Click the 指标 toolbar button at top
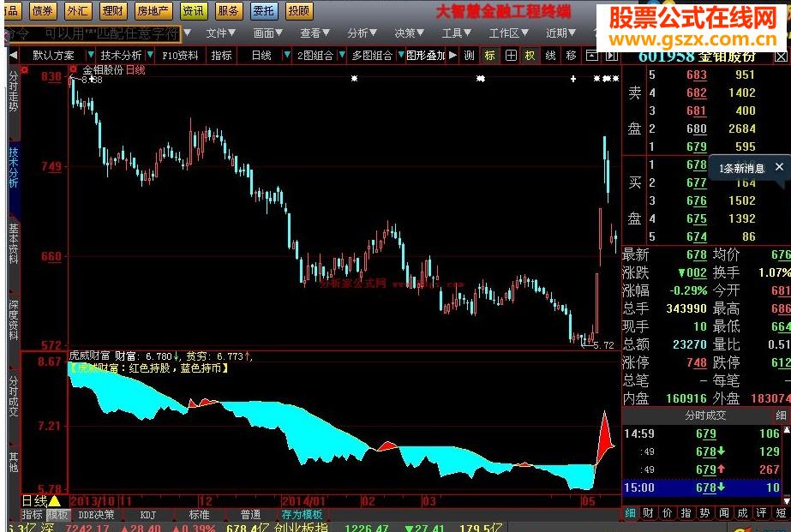Viewport: 791px width, 532px height. pyautogui.click(x=221, y=56)
